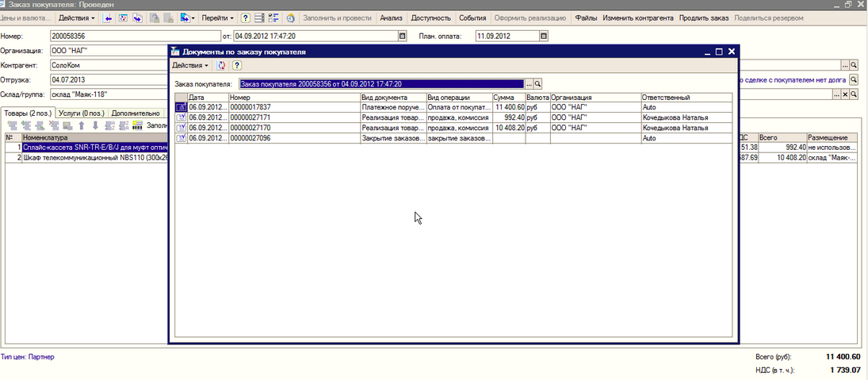This screenshot has width=868, height=380.
Task: Click the sort-descending icon in the Товары toolbar
Action: coord(123,125)
